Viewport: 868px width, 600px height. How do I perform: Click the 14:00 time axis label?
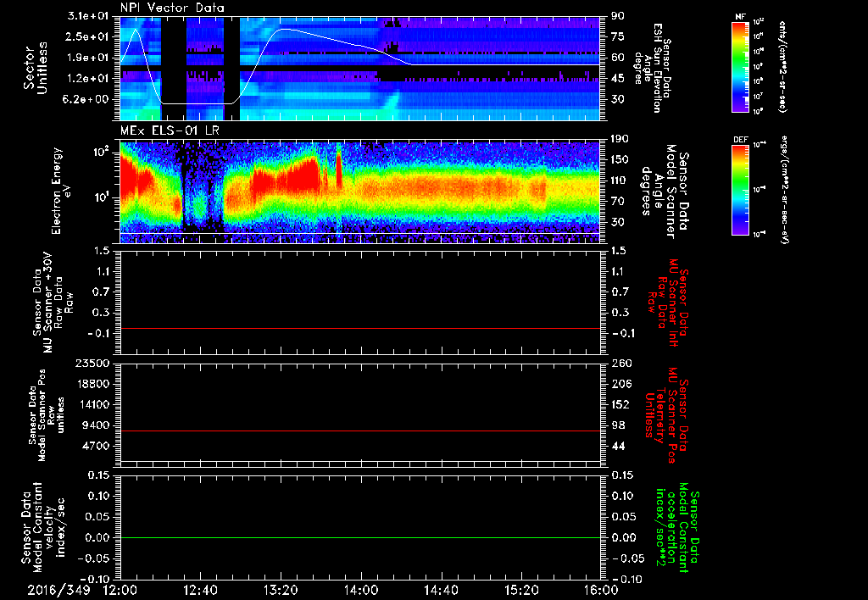[361, 590]
